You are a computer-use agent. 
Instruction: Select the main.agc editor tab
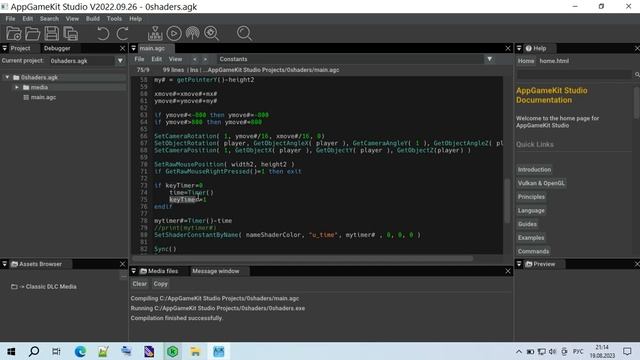point(152,48)
